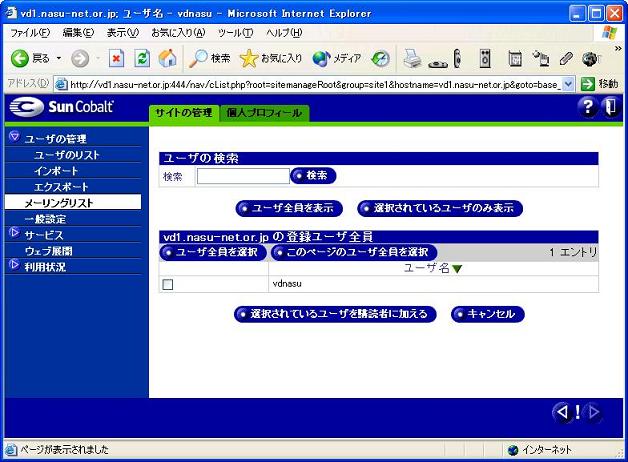This screenshot has width=628, height=462.
Task: Open the ヘルプ(H) menu
Action: click(284, 33)
